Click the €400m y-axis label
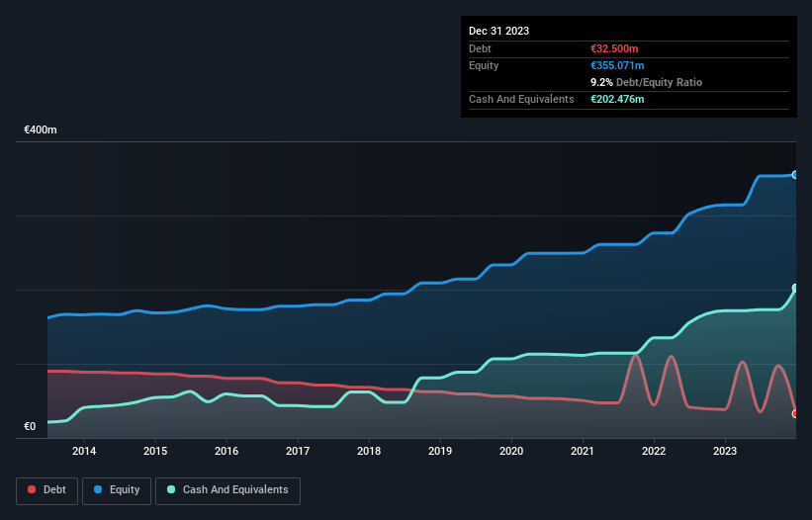812x520 pixels. click(x=41, y=130)
